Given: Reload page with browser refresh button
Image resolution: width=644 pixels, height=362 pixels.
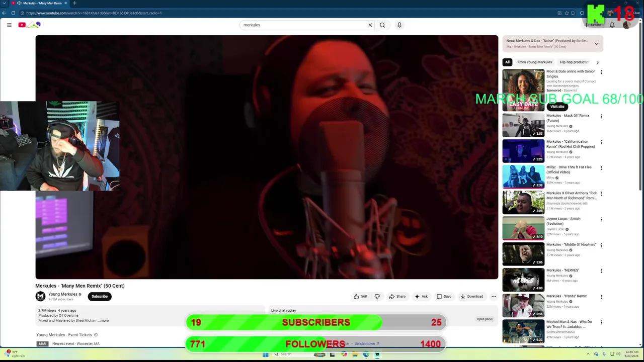Looking at the screenshot, I should click(x=13, y=13).
